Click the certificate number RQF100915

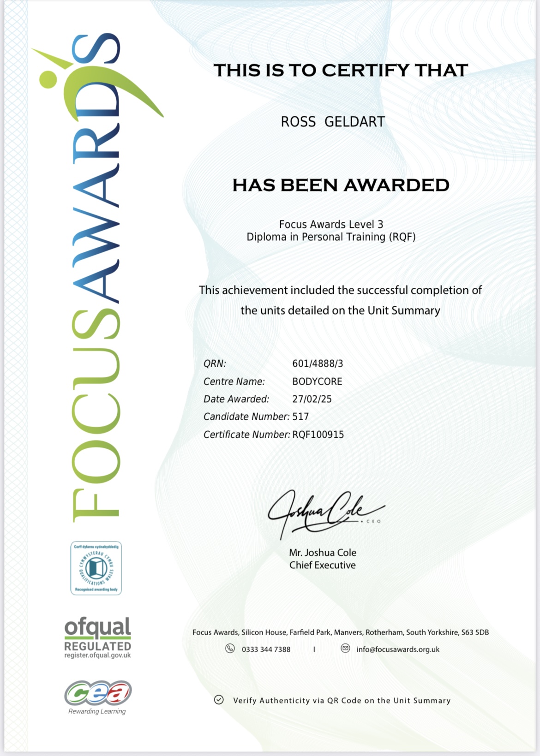318,435
